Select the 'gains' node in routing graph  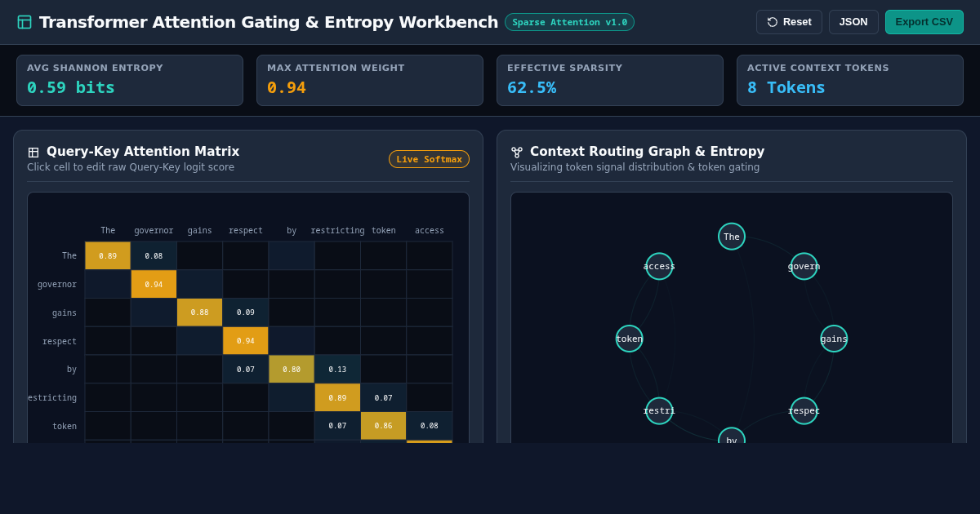(x=834, y=339)
